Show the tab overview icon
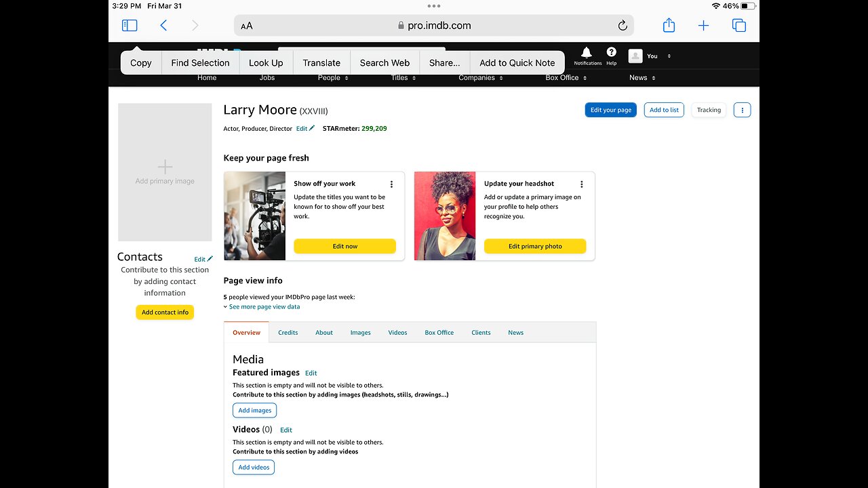Screen dimensions: 868x488 738,26
